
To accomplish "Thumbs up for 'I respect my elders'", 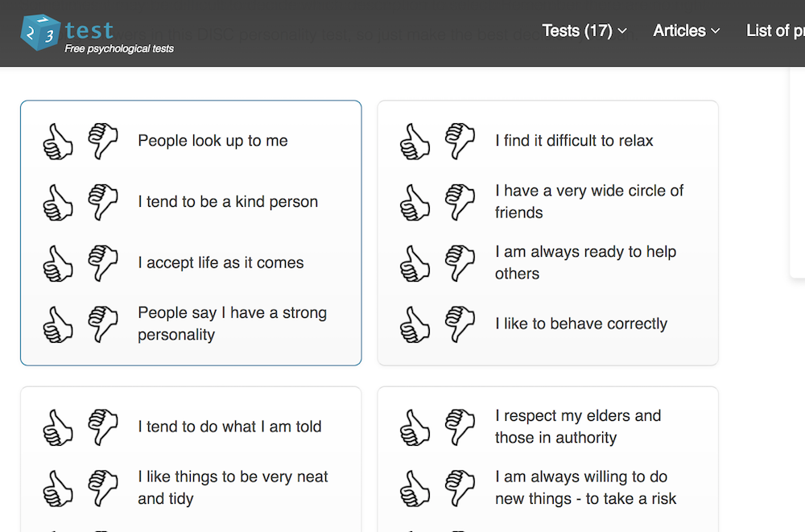I will (415, 427).
